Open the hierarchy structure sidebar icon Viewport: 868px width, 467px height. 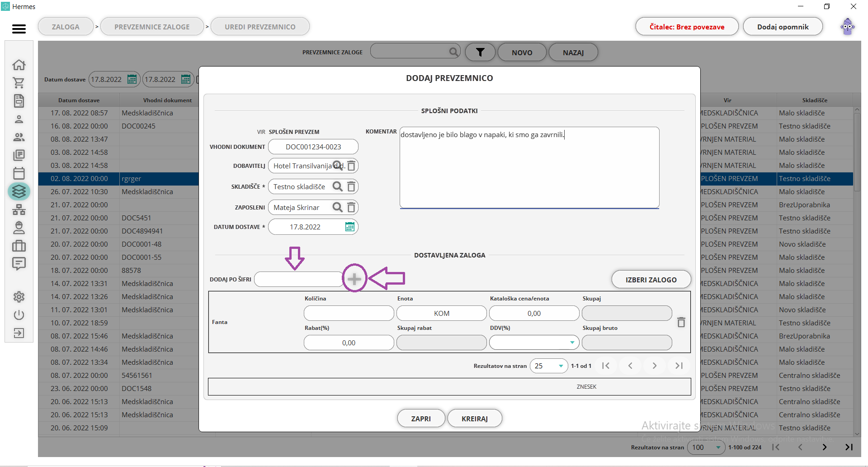(x=19, y=210)
